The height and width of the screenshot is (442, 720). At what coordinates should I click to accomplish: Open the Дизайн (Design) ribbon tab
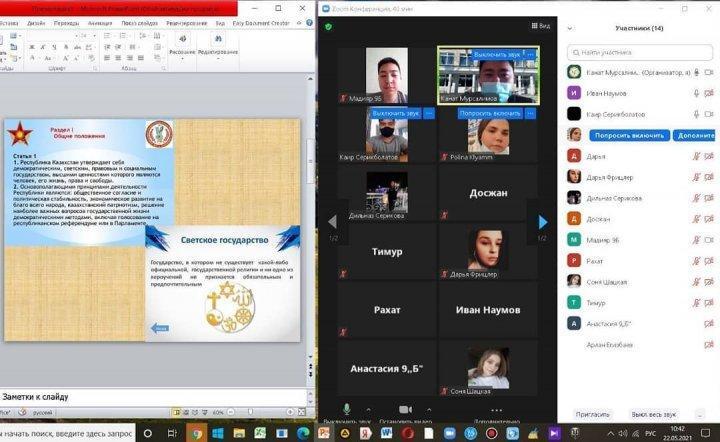(36, 22)
